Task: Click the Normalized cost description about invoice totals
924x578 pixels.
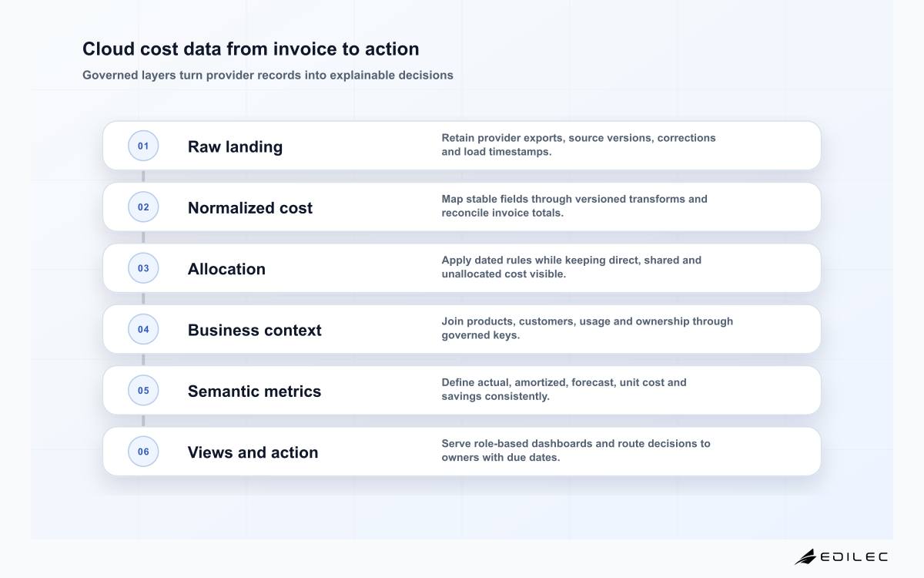Action: (x=574, y=206)
